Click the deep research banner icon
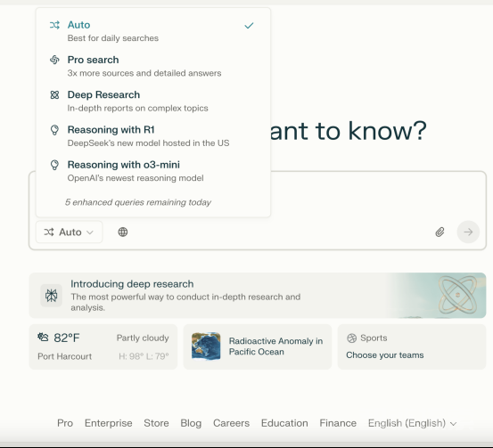 [51, 296]
